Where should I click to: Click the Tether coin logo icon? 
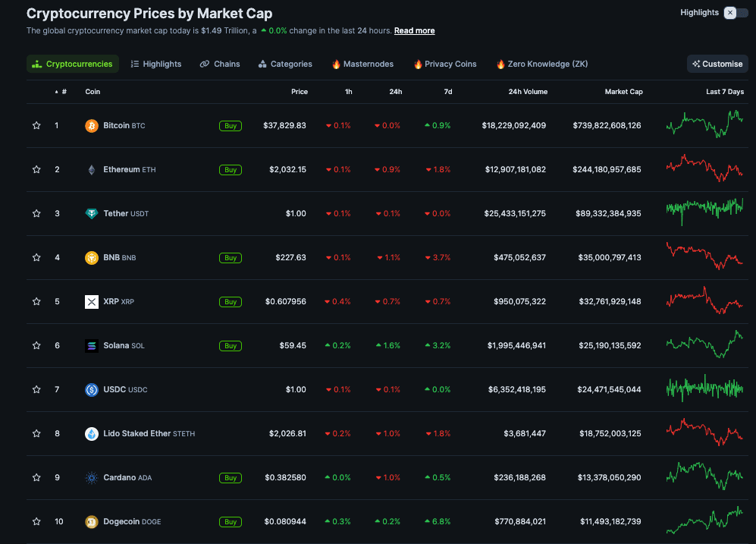(92, 214)
